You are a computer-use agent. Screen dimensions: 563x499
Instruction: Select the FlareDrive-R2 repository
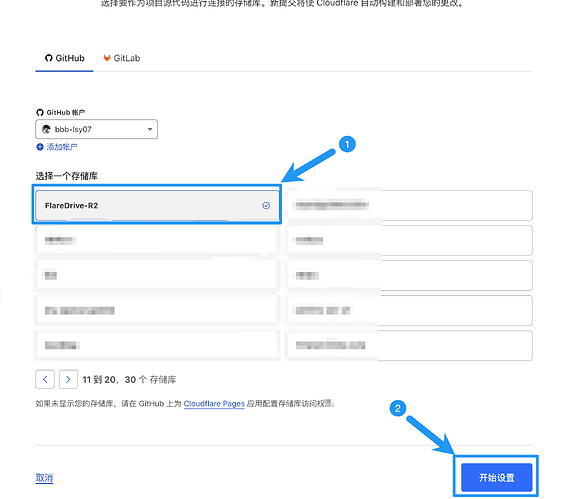(x=157, y=205)
